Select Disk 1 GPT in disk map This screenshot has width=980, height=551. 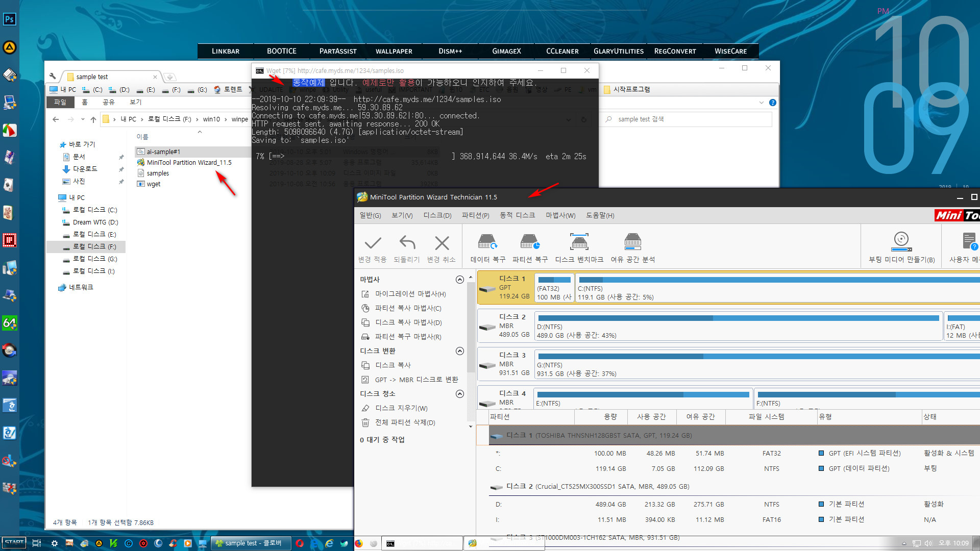coord(505,288)
